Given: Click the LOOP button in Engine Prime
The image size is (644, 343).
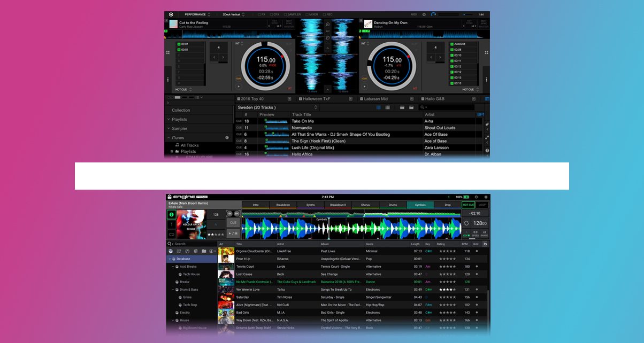Looking at the screenshot, I should point(482,205).
